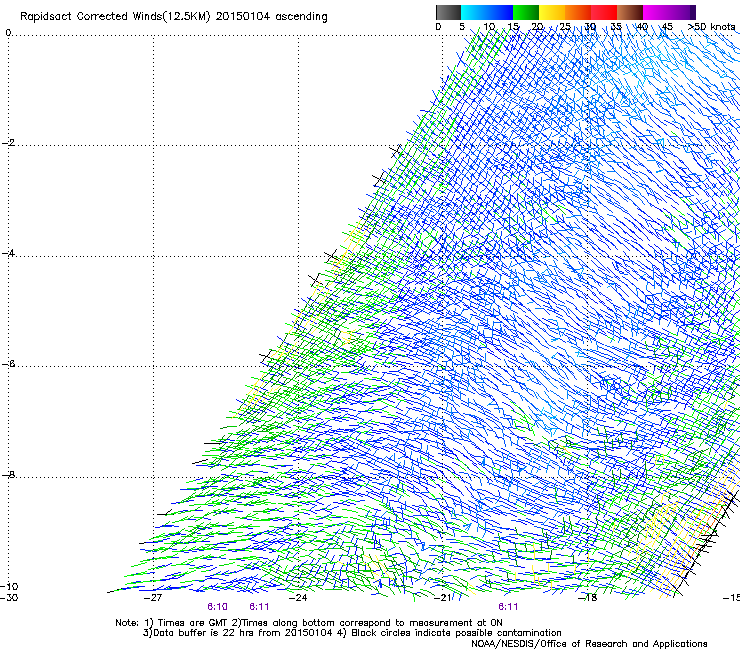The height and width of the screenshot is (650, 740).
Task: Click the latitude axis label "-2"
Action: click(8, 143)
